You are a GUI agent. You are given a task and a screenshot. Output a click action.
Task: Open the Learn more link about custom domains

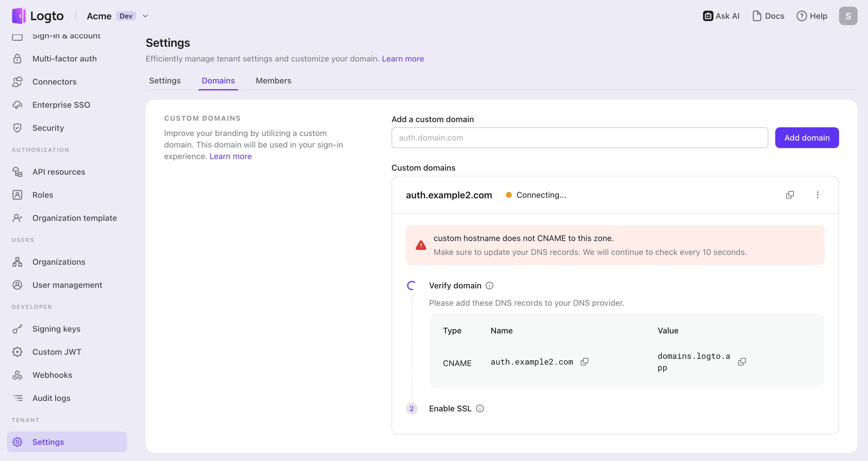[231, 156]
